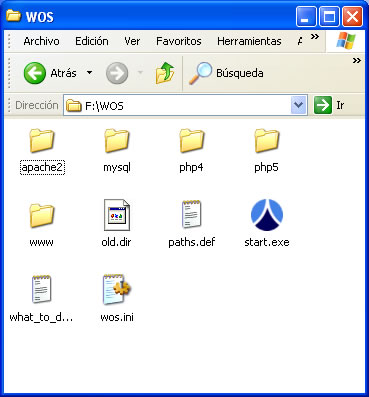Image resolution: width=369 pixels, height=397 pixels.
Task: Select the php5 folder icon
Action: pos(266,140)
